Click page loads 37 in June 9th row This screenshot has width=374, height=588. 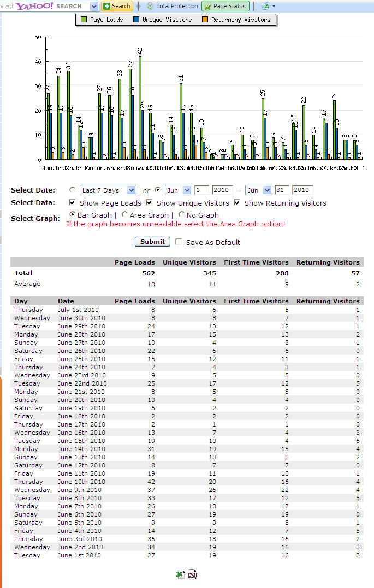tap(151, 490)
